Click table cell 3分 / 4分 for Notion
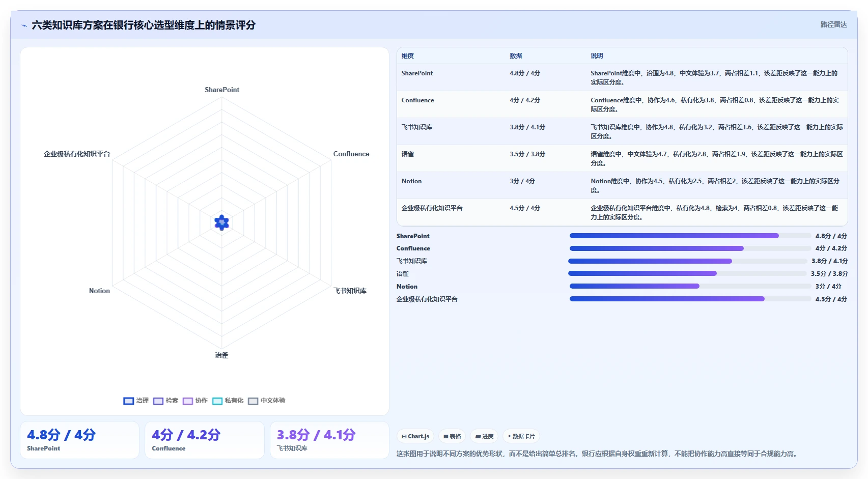The width and height of the screenshot is (868, 479). click(x=522, y=181)
